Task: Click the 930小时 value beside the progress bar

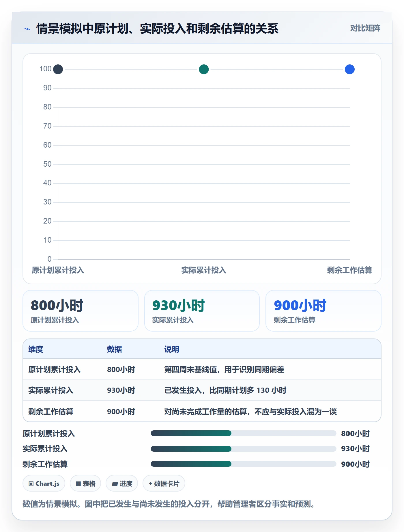Action: pos(355,449)
